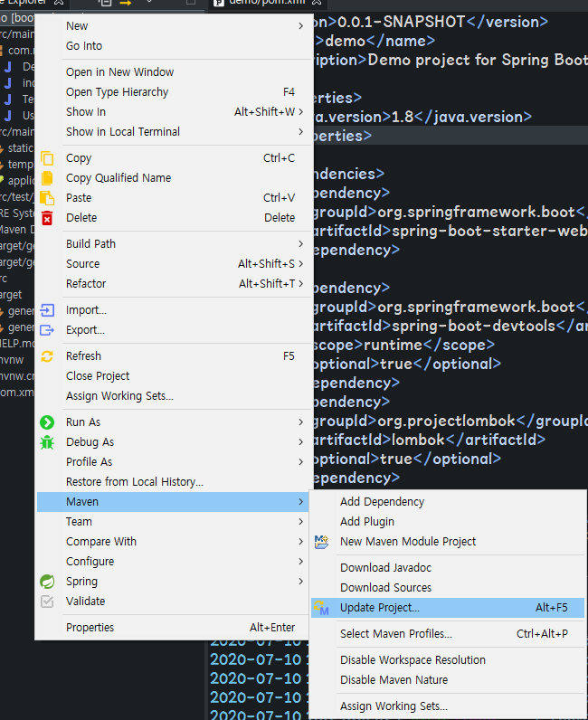Image resolution: width=588 pixels, height=720 pixels.
Task: Highlight the Maven menu entry
Action: pyautogui.click(x=173, y=502)
